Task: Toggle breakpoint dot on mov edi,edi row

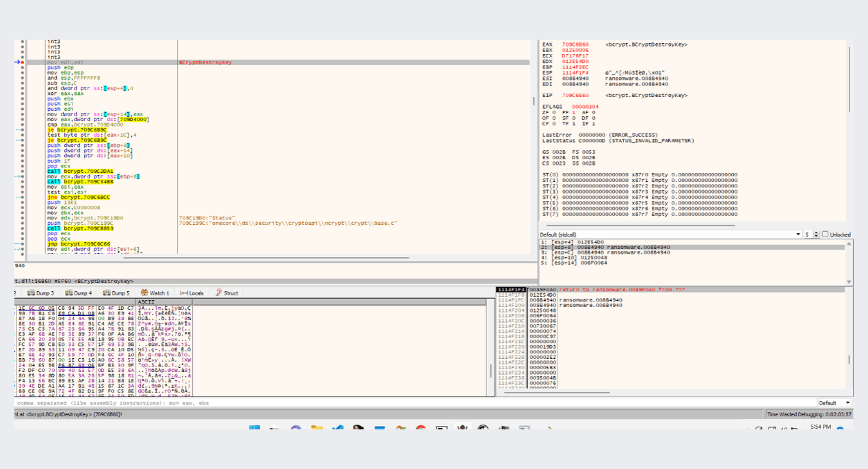Action: point(23,62)
